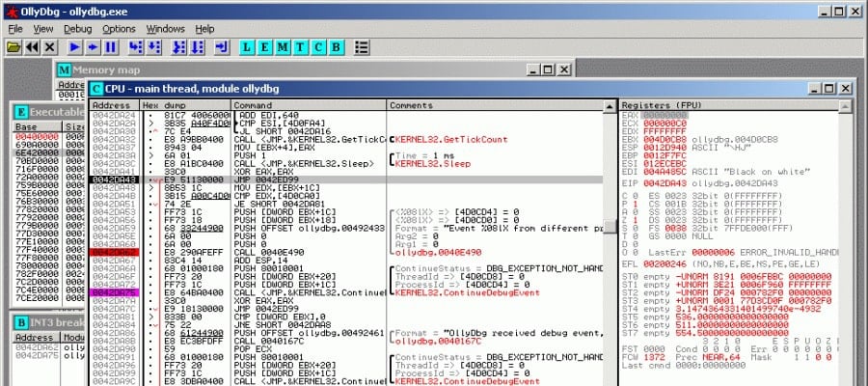
Task: Click EDI register value 004A485C
Action: click(665, 171)
